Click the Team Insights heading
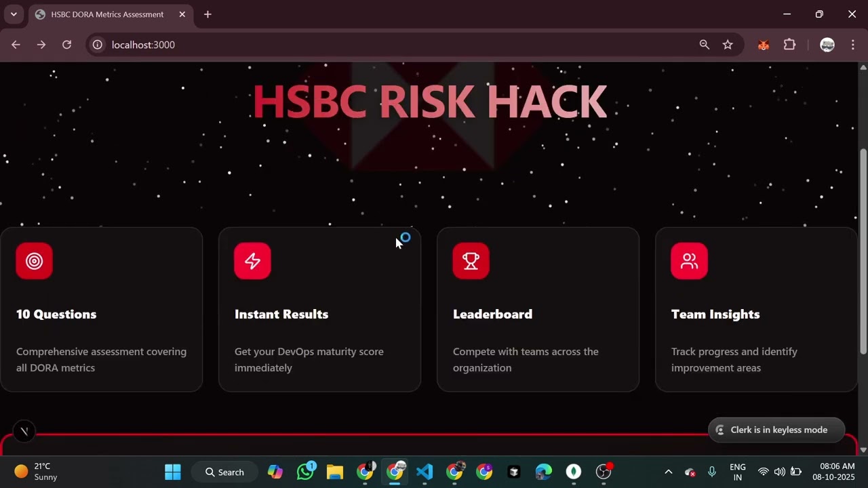 [715, 314]
